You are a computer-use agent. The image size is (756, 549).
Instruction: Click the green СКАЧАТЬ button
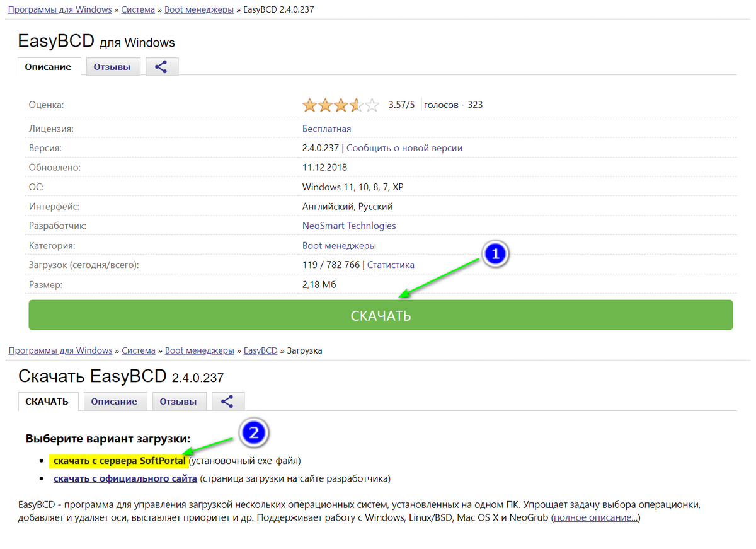tap(381, 315)
